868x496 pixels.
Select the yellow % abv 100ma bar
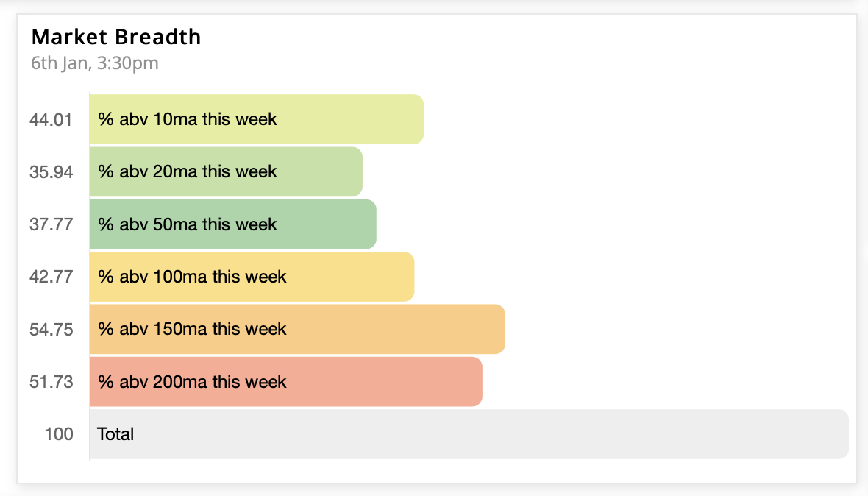[x=252, y=277]
